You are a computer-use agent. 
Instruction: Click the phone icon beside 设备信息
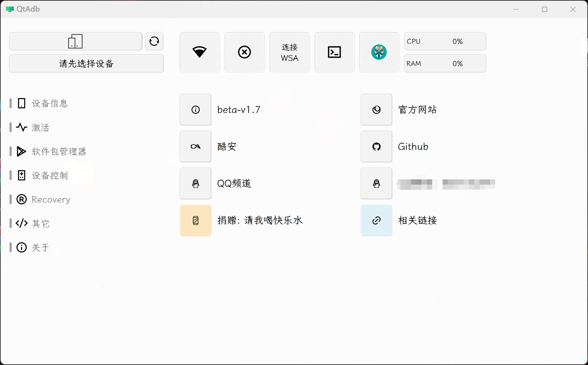coord(21,103)
